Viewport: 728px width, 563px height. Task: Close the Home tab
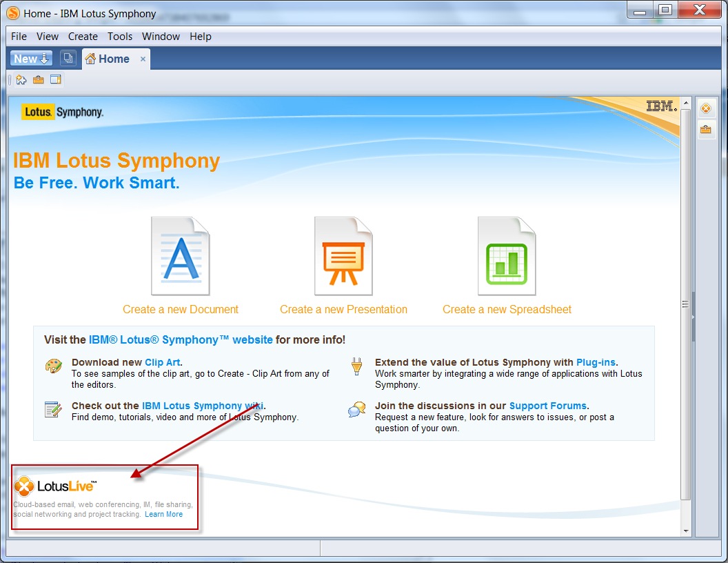click(143, 59)
